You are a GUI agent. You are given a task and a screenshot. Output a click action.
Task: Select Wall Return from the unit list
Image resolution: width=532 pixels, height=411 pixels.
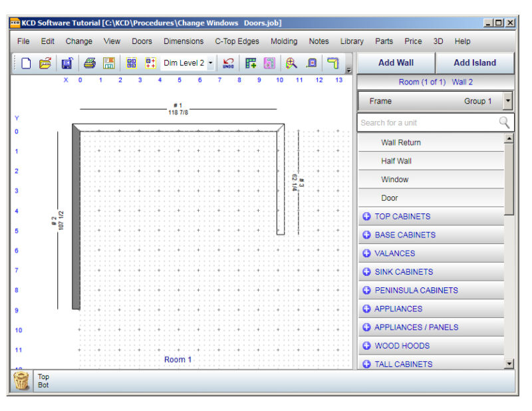point(431,142)
